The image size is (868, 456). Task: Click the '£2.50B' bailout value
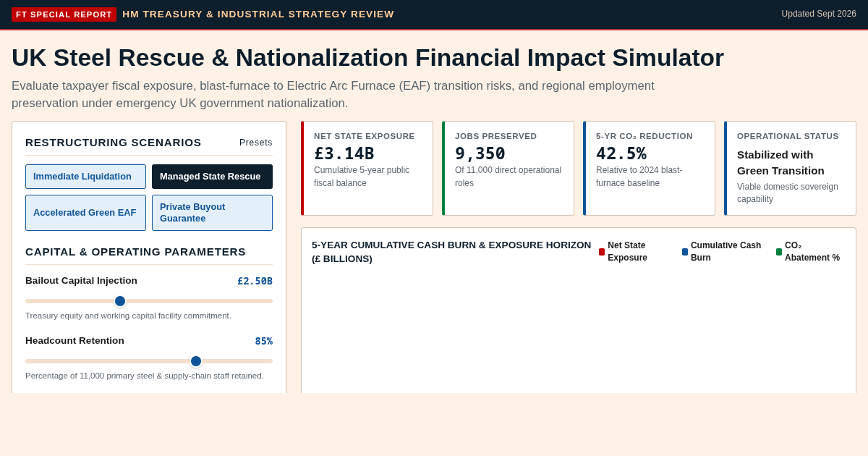[x=255, y=281]
